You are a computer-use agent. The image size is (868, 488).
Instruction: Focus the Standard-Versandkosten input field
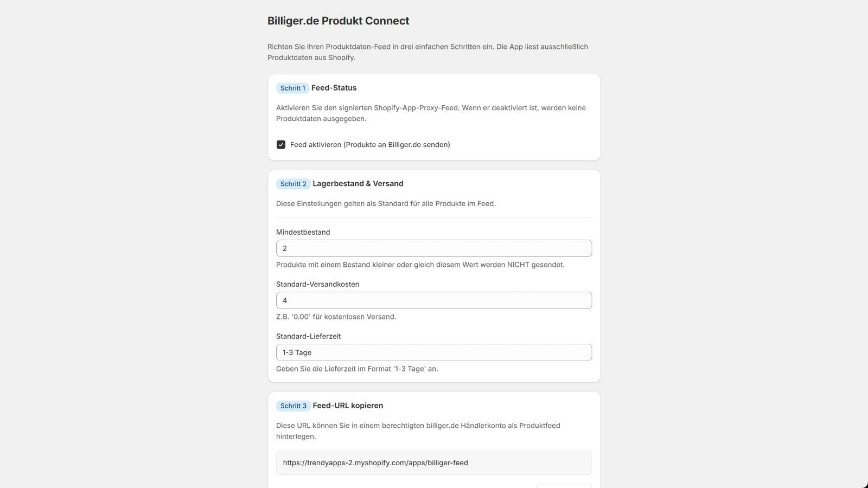click(434, 300)
